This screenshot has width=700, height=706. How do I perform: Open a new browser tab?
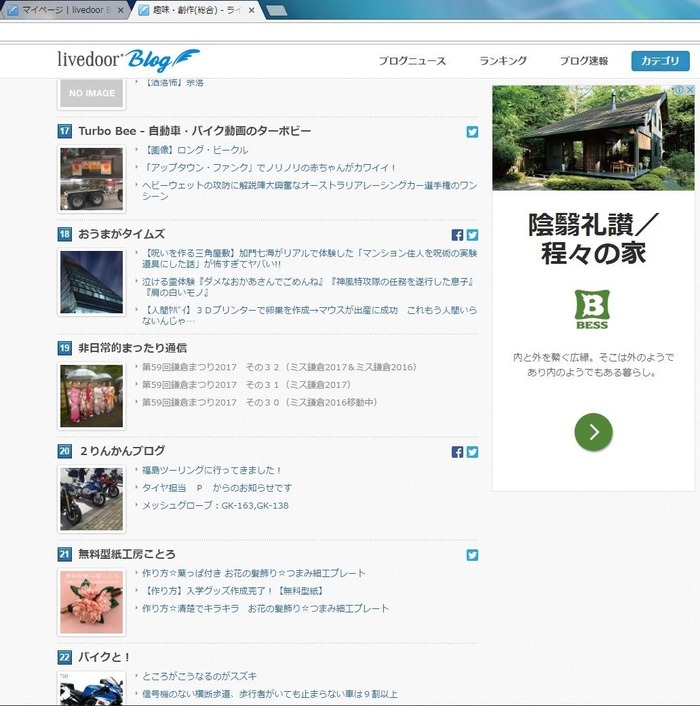276,10
